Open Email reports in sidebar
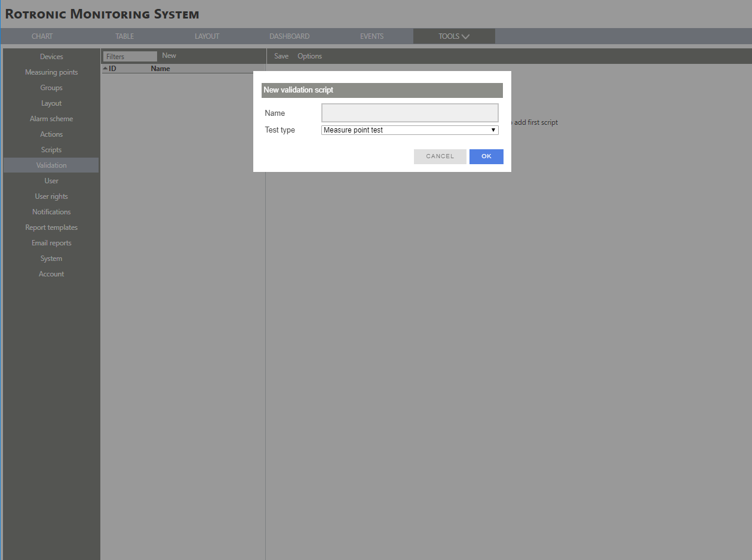Viewport: 752px width, 560px height. click(51, 243)
